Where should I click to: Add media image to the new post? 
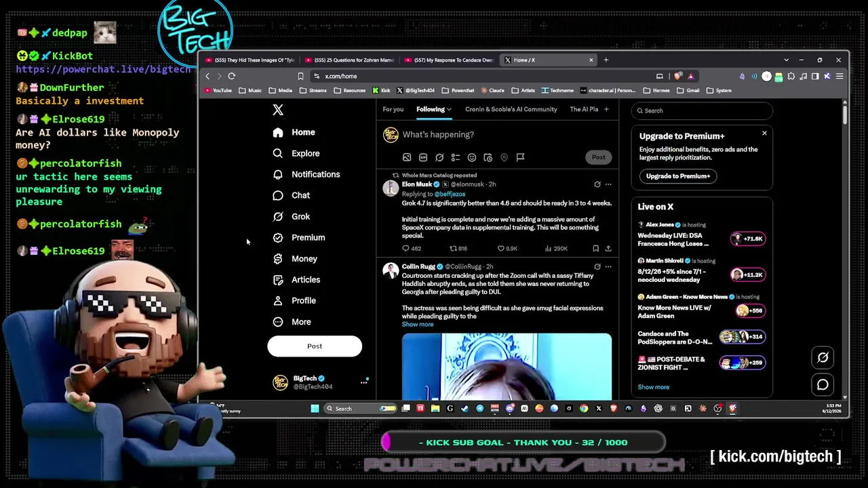(407, 157)
